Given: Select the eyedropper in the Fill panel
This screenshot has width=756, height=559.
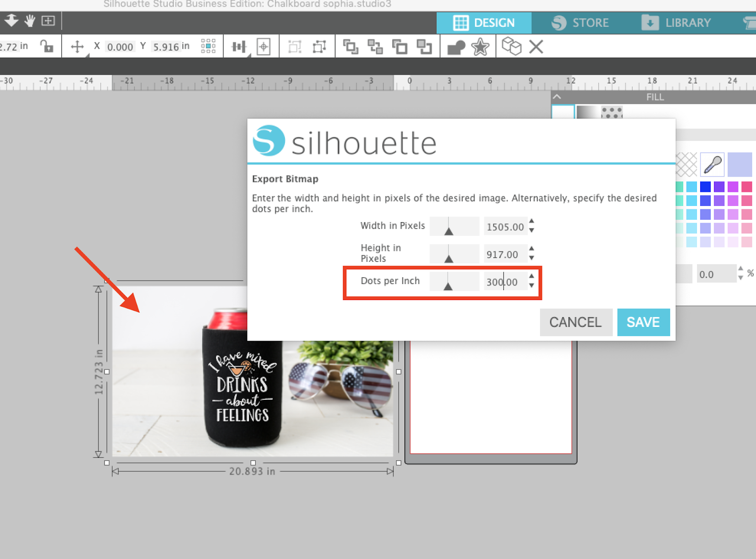Looking at the screenshot, I should 712,165.
